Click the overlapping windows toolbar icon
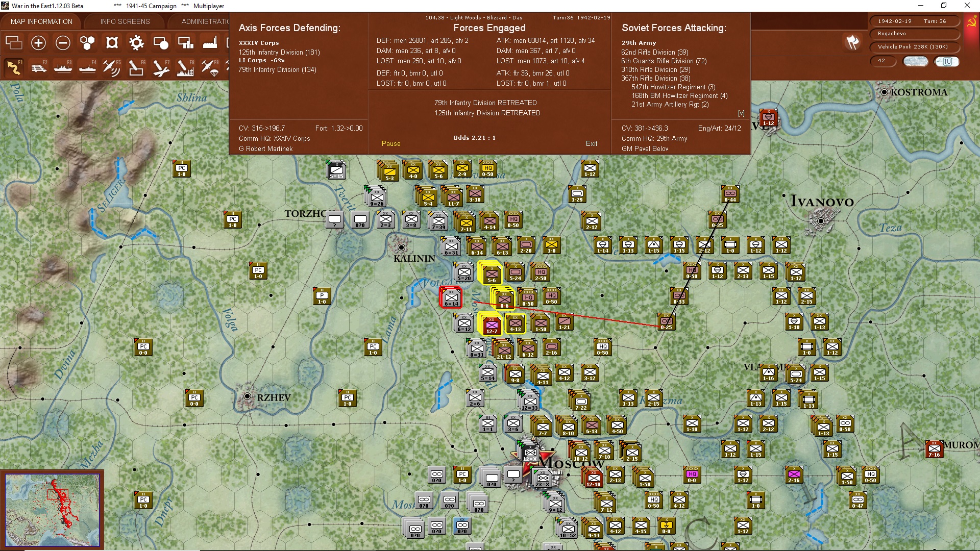Screen dimensions: 980x551 point(14,43)
